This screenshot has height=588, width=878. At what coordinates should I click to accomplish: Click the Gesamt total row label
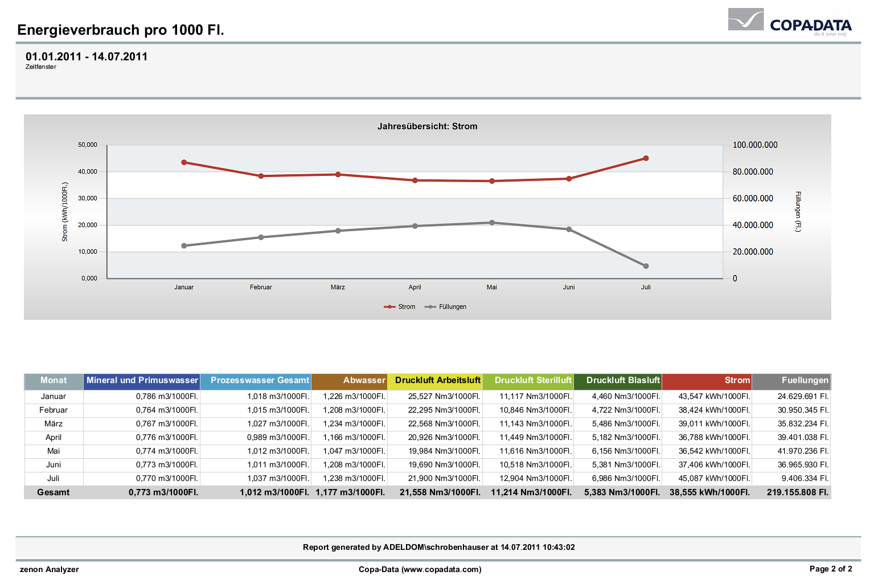click(54, 492)
